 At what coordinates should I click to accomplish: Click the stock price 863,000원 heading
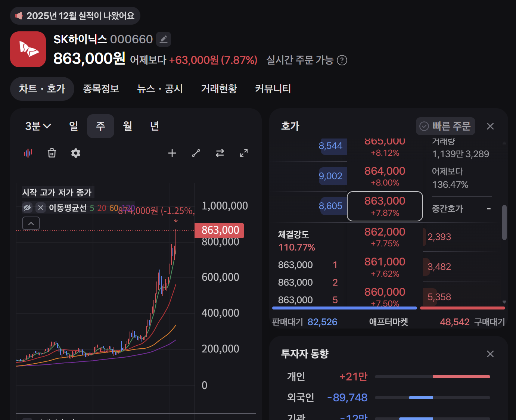click(89, 59)
